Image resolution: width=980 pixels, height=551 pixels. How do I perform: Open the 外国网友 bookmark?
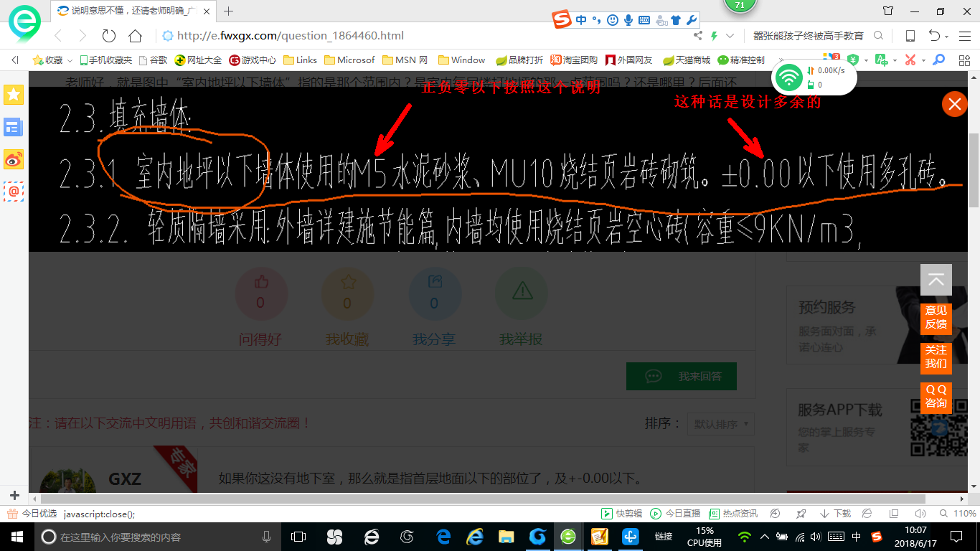pyautogui.click(x=629, y=60)
